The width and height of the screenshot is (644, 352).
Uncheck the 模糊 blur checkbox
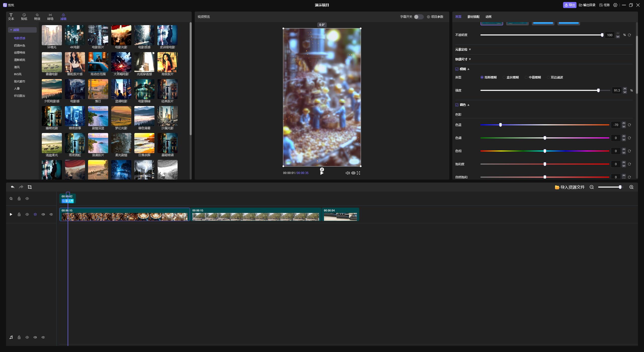tap(457, 69)
